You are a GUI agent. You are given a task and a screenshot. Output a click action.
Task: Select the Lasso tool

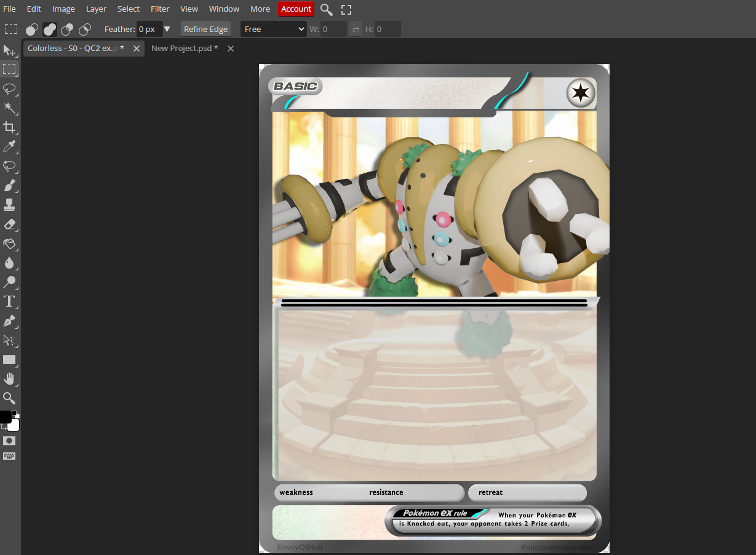coord(9,89)
